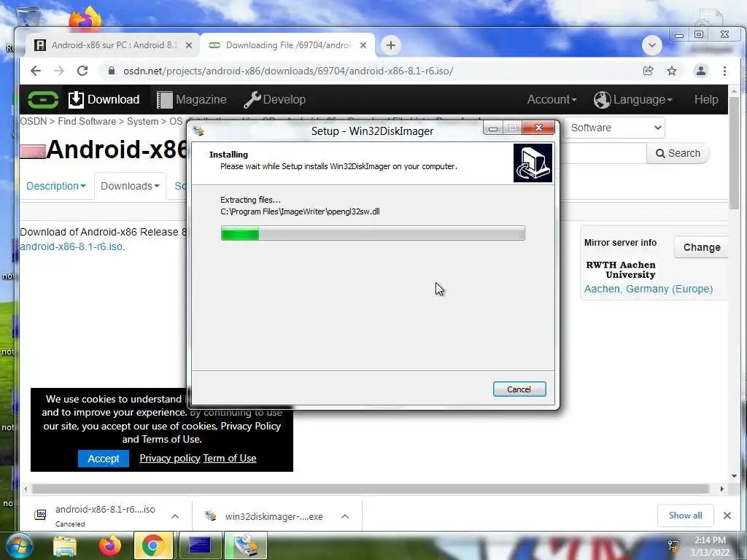Close the Downloading File tab
The width and height of the screenshot is (747, 560).
363,45
